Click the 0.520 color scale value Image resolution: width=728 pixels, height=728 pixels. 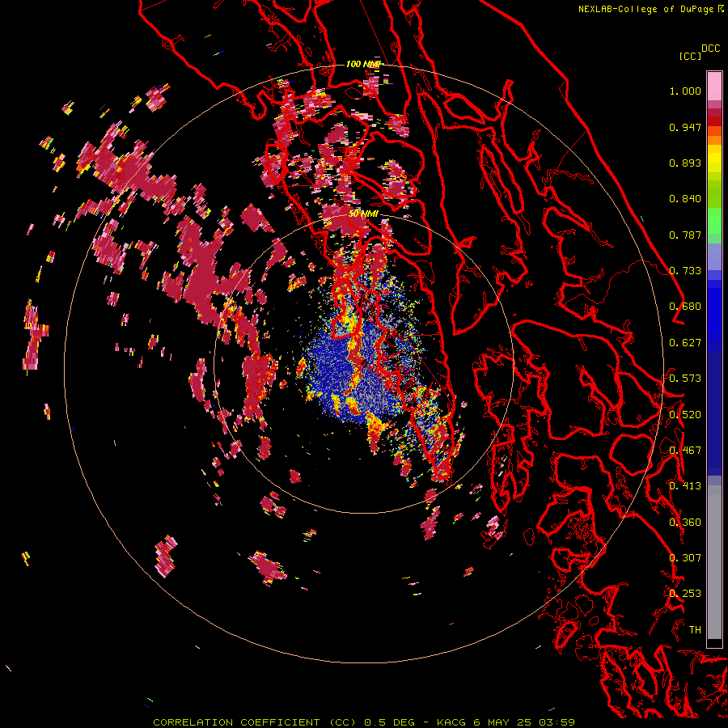click(685, 415)
